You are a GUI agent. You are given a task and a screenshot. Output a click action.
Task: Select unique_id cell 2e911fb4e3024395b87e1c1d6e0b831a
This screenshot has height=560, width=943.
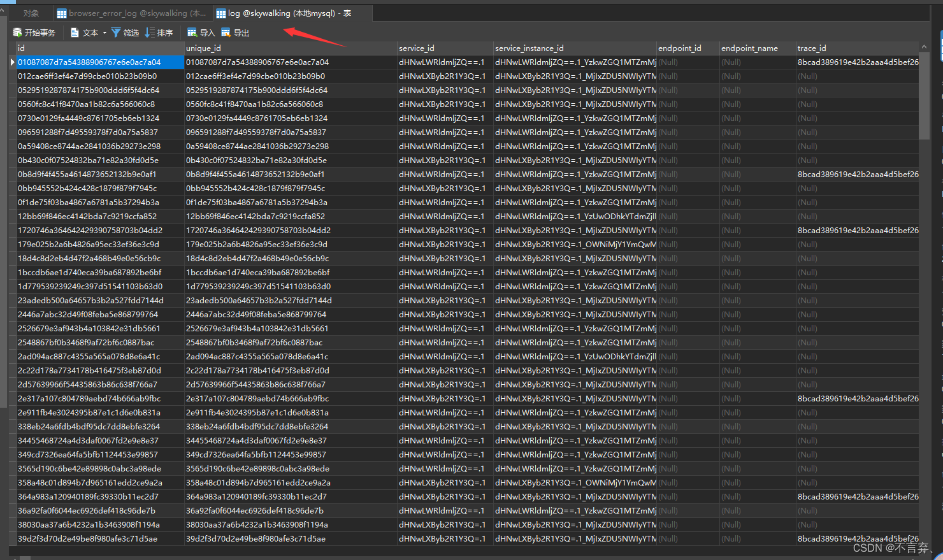[291, 413]
